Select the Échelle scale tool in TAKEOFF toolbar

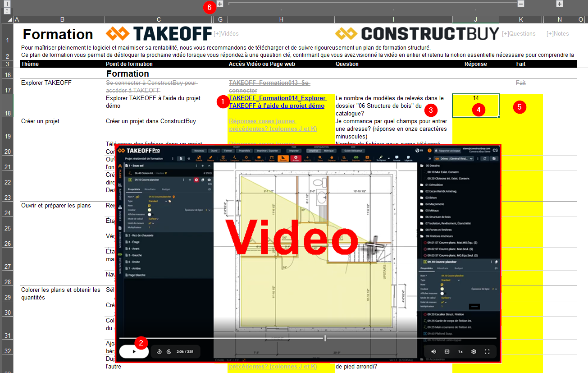pyautogui.click(x=199, y=159)
